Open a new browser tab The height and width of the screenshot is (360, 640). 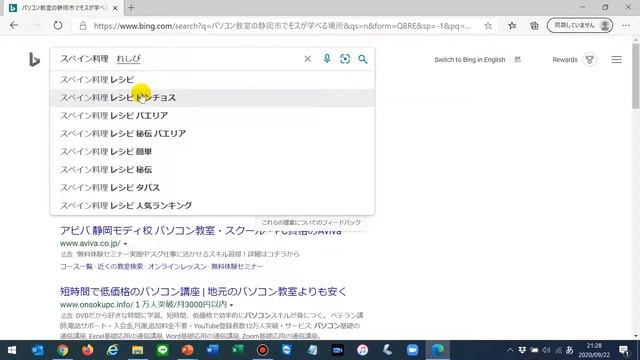[131, 7]
